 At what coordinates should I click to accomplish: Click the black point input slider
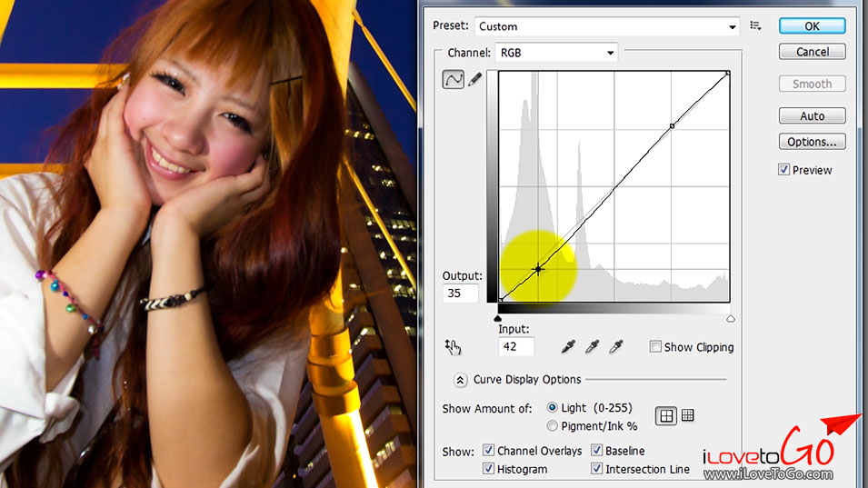498,318
